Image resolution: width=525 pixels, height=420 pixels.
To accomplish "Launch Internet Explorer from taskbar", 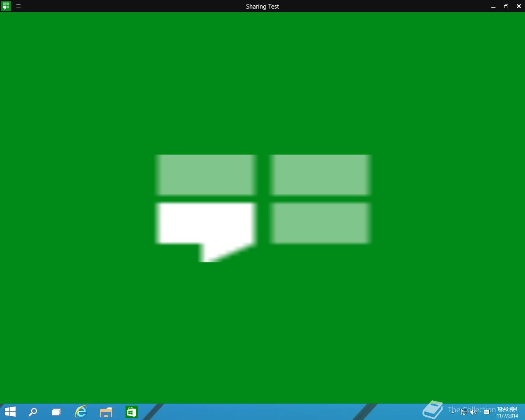I will (81, 412).
